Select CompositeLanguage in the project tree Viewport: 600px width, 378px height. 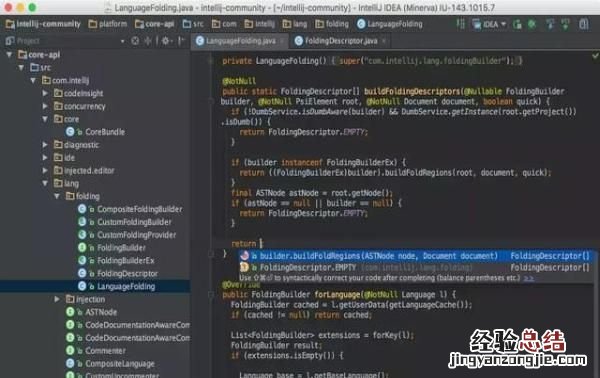coord(110,363)
